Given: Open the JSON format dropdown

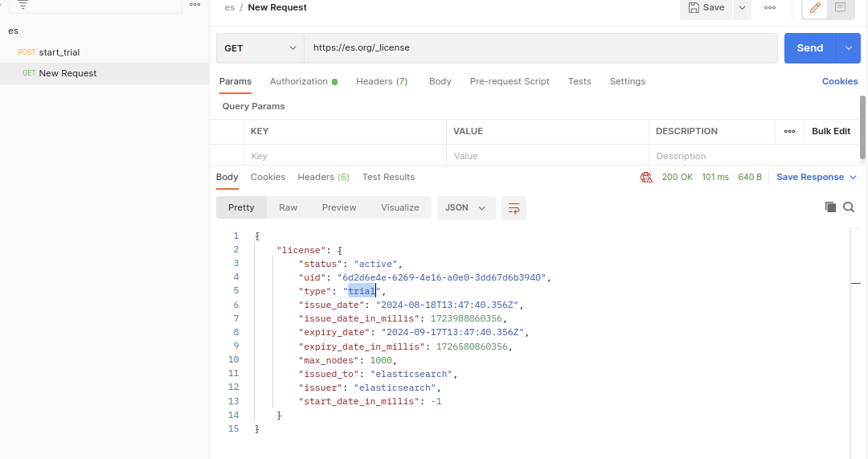Looking at the screenshot, I should click(x=465, y=207).
